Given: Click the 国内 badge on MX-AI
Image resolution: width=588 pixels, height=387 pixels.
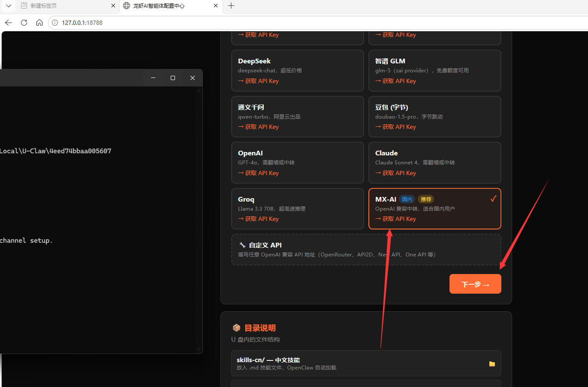Looking at the screenshot, I should [x=407, y=199].
